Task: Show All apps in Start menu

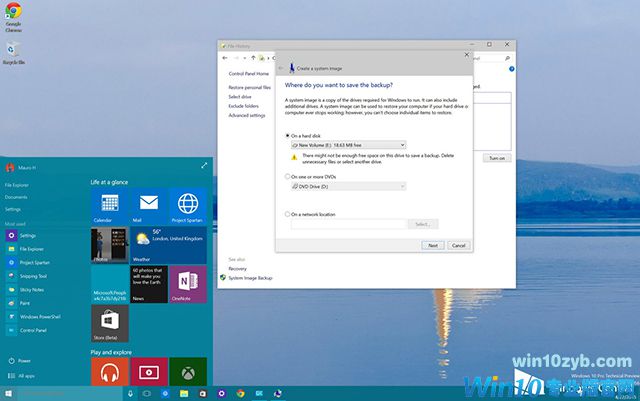Action: (21, 376)
